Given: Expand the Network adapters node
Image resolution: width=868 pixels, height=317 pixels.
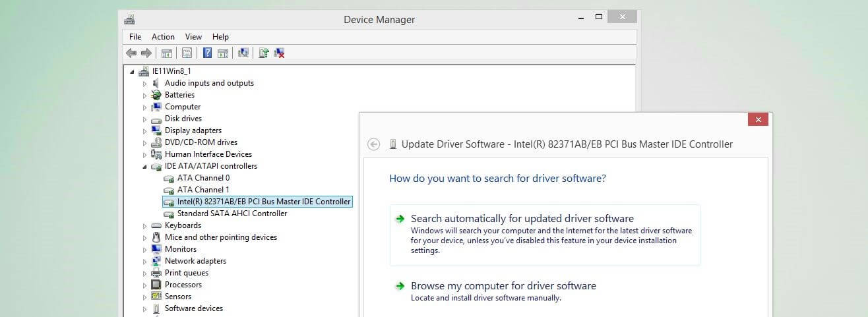Looking at the screenshot, I should (145, 262).
